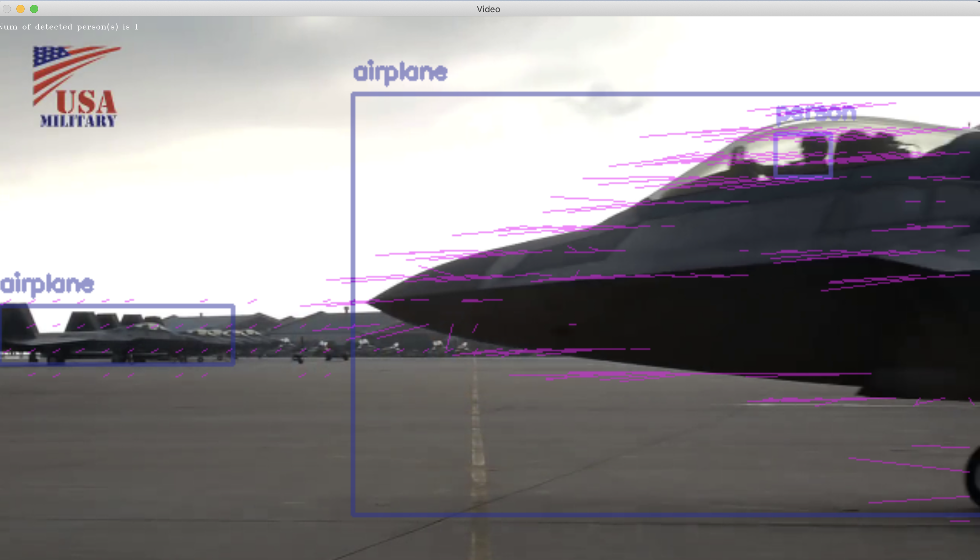Click the 'person' detection label
Screen dimensions: 980x560
pyautogui.click(x=816, y=113)
